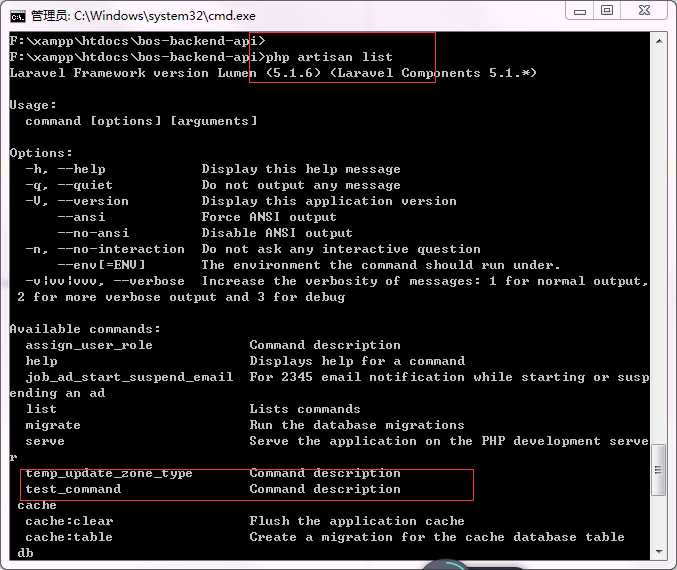
Task: Minimize the cmd.exe window
Action: click(580, 10)
